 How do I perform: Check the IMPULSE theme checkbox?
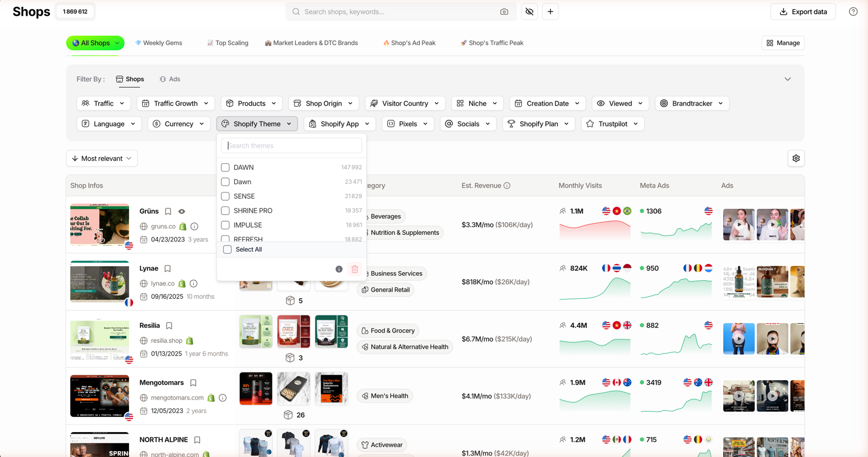pos(225,225)
